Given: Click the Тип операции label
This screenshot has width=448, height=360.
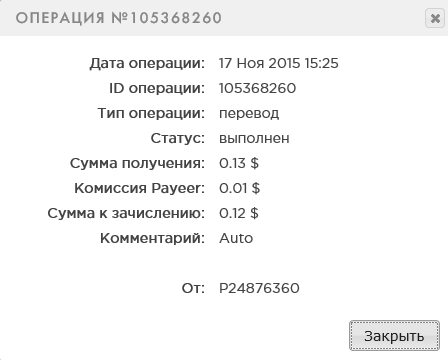Looking at the screenshot, I should (x=151, y=114).
